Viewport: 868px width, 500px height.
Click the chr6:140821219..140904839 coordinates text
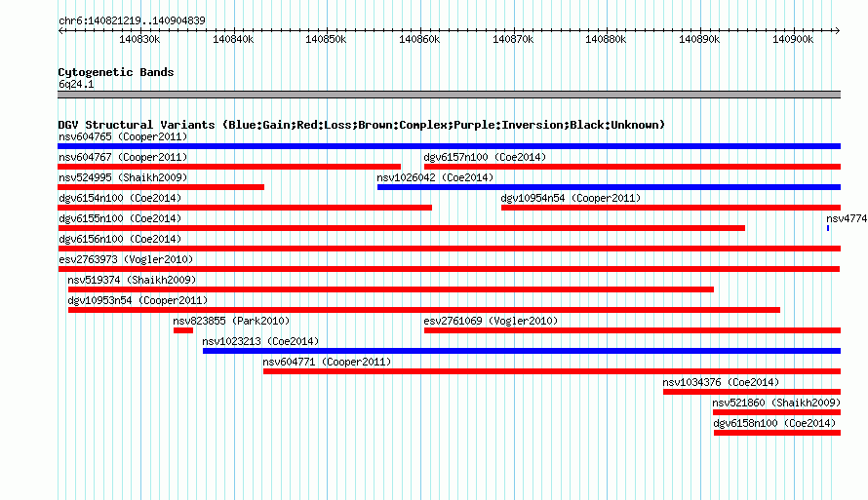click(132, 20)
